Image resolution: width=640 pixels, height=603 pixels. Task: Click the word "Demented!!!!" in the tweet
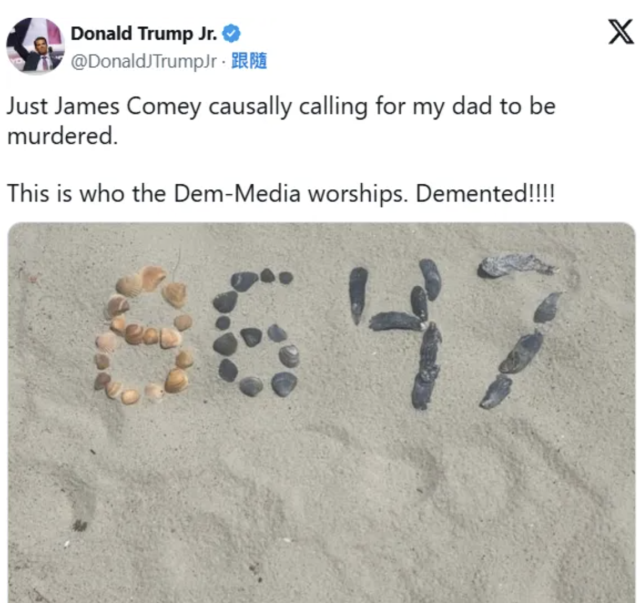coord(485,193)
